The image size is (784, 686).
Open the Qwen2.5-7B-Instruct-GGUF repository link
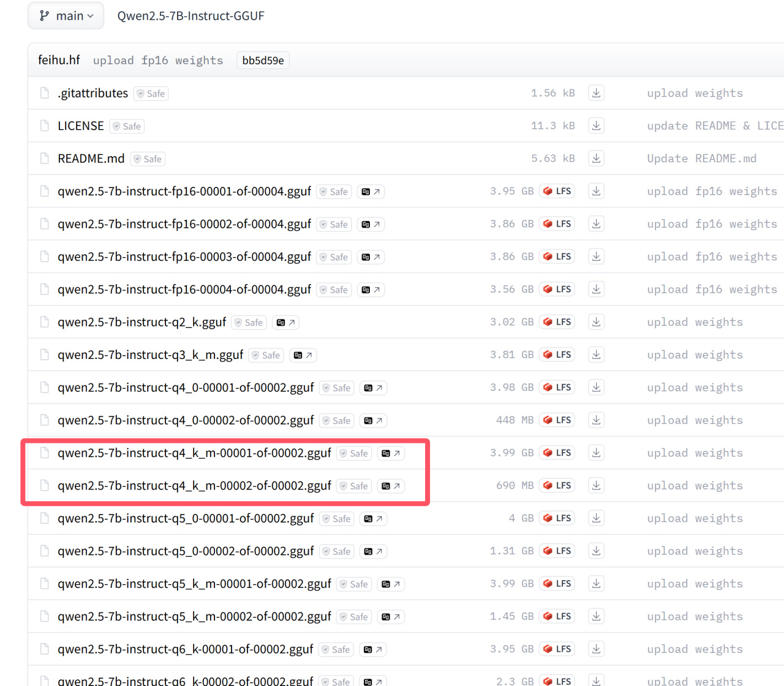191,16
